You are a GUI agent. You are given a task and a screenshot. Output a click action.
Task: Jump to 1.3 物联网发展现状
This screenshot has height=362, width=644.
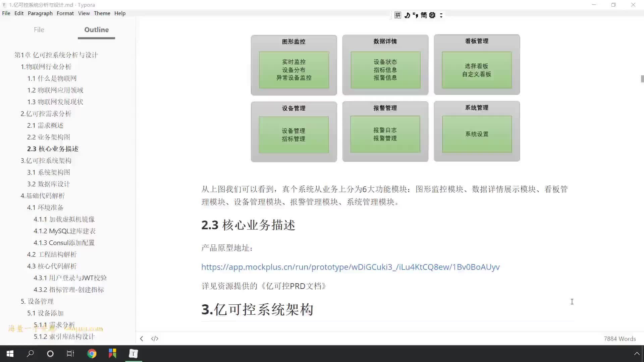click(55, 102)
